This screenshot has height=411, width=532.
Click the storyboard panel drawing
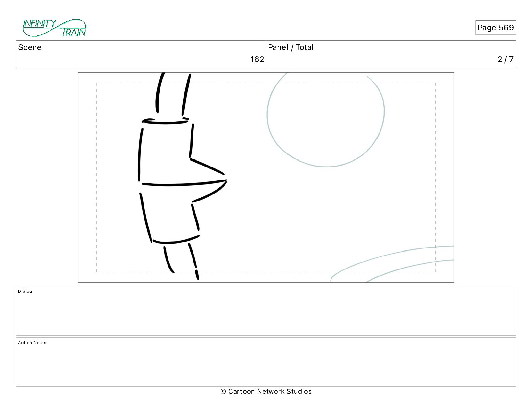266,177
